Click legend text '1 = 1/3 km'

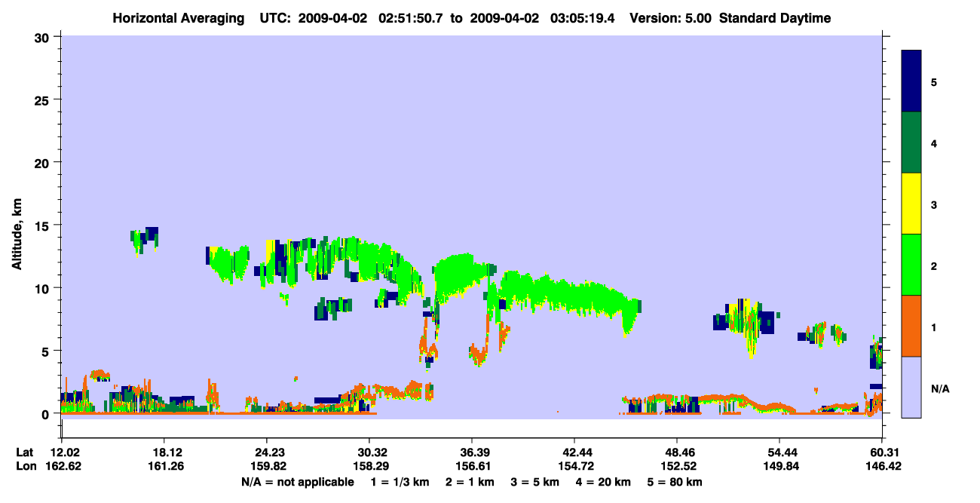click(400, 482)
